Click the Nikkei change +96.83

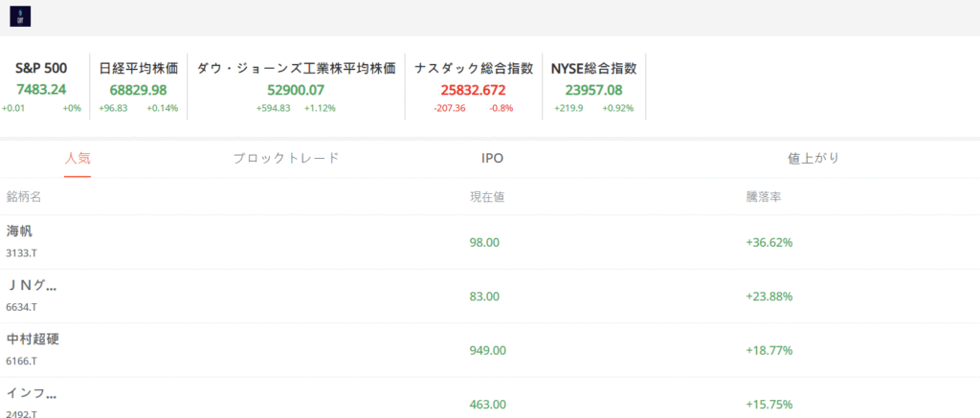click(113, 108)
